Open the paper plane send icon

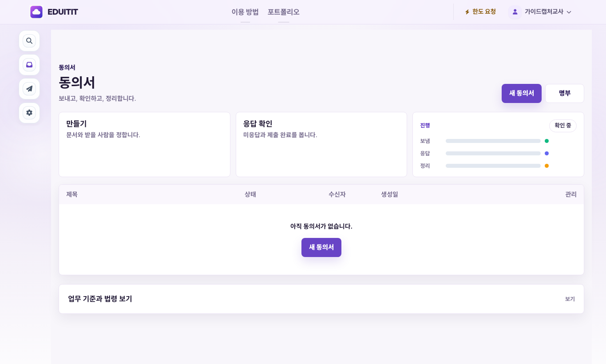[29, 89]
